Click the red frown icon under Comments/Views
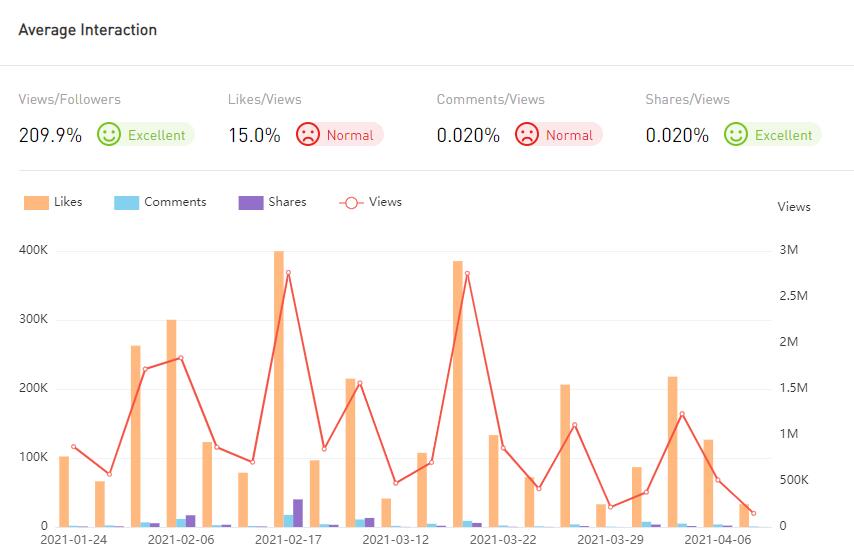The width and height of the screenshot is (854, 557). 527,135
